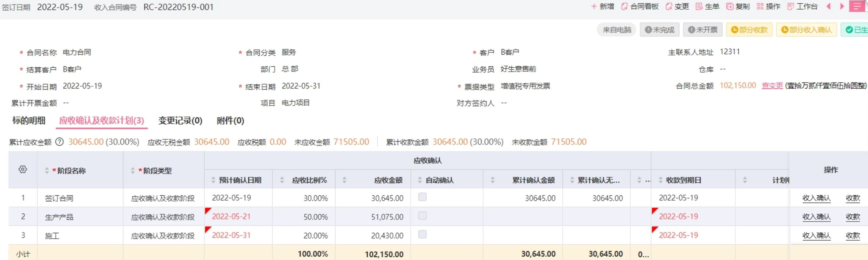Open the 工作台 workbench
Image resolution: width=868 pixels, height=260 pixels.
[x=802, y=6]
